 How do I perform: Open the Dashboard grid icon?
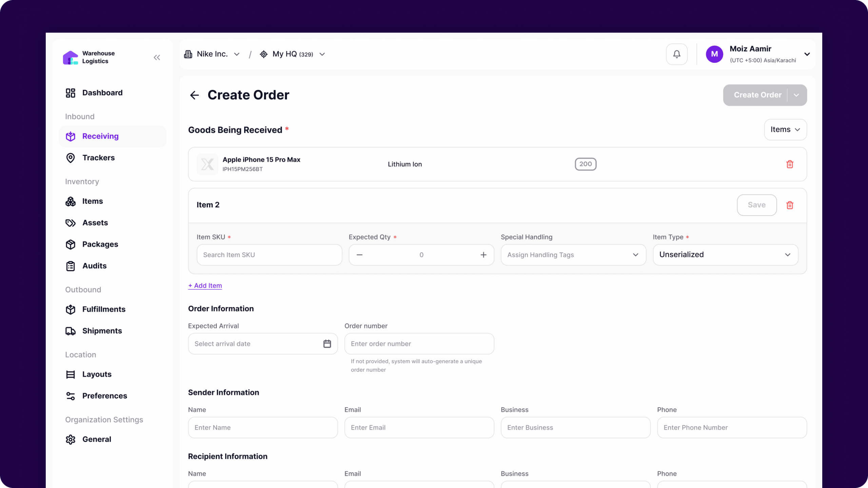[71, 93]
